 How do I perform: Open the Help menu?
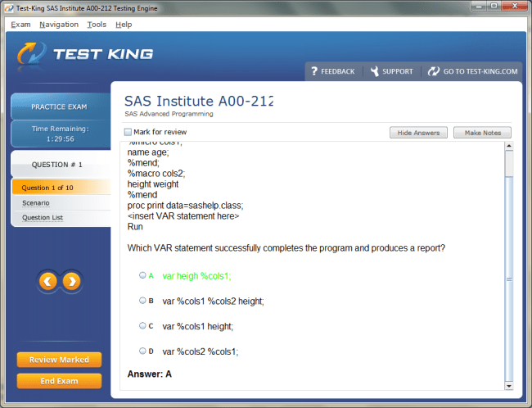(124, 25)
